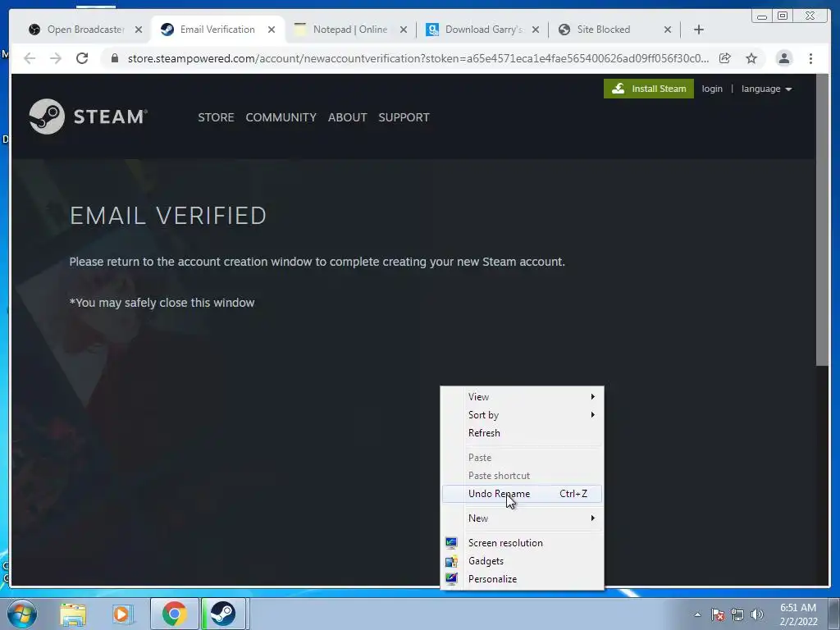Open Gadgets from the context menu

[522, 561]
